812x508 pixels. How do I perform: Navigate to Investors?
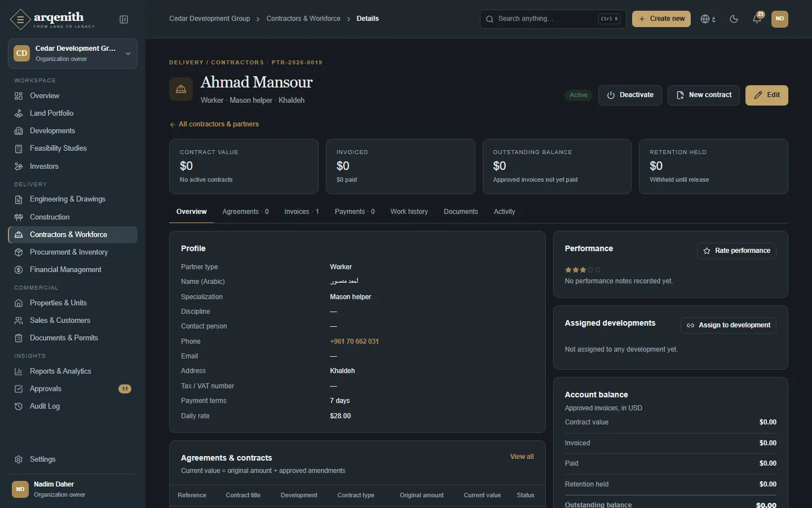tap(73, 167)
